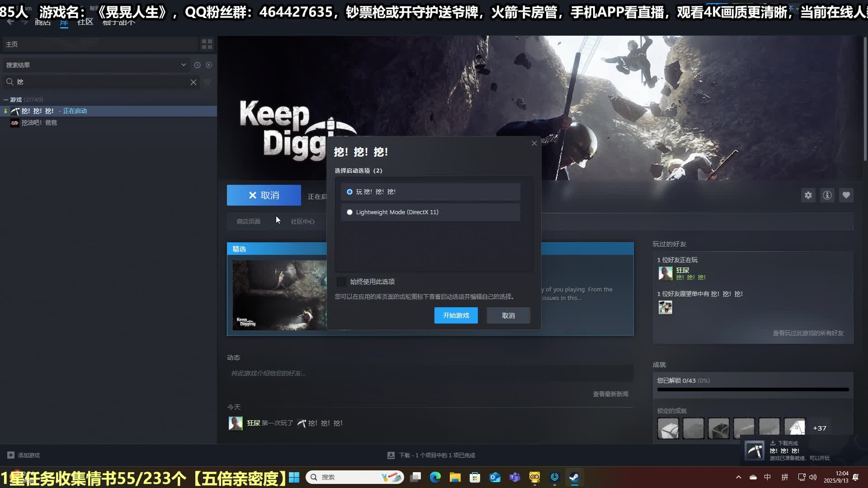Click the 添加游戏 label
Viewport: 868px width, 488px height.
click(29, 455)
